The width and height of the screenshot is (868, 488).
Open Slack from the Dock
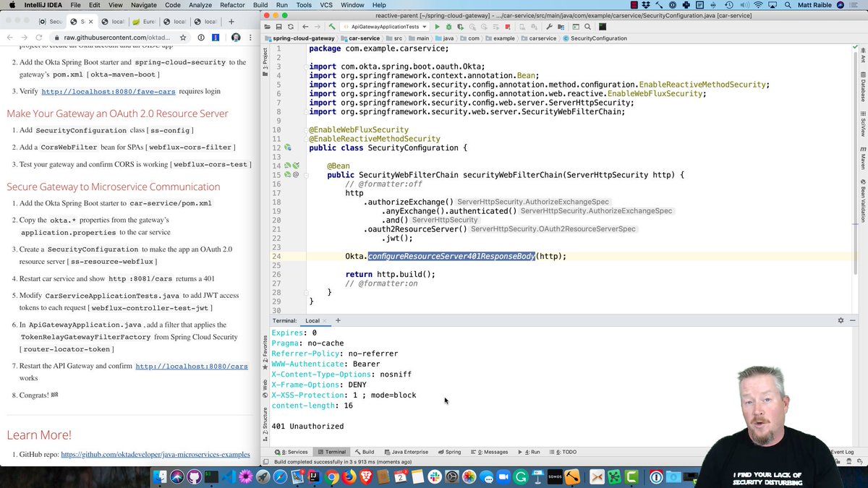click(x=435, y=476)
